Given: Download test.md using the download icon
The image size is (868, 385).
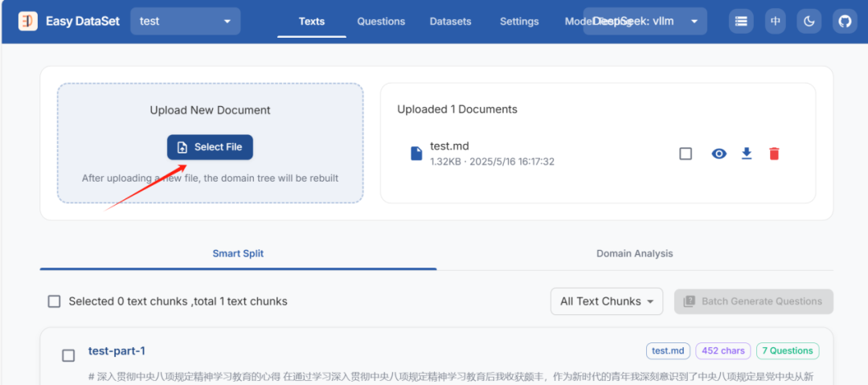Looking at the screenshot, I should [x=747, y=154].
